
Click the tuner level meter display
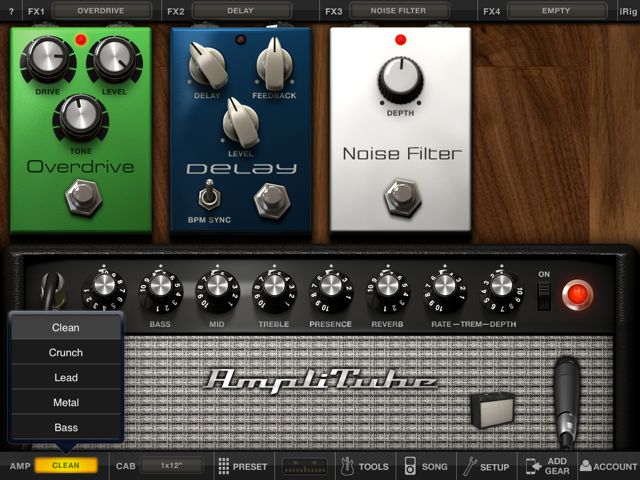[x=305, y=466]
